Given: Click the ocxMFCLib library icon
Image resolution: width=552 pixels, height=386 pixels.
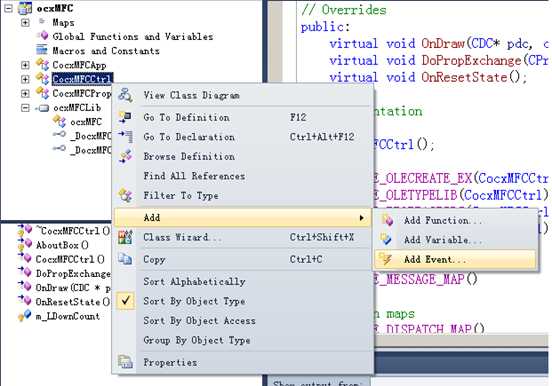Looking at the screenshot, I should [x=43, y=108].
